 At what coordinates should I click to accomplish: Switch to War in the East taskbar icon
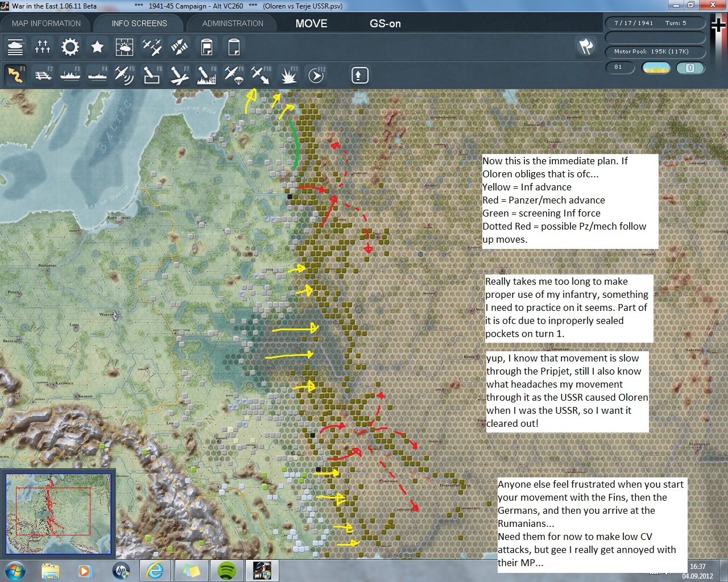pyautogui.click(x=262, y=570)
